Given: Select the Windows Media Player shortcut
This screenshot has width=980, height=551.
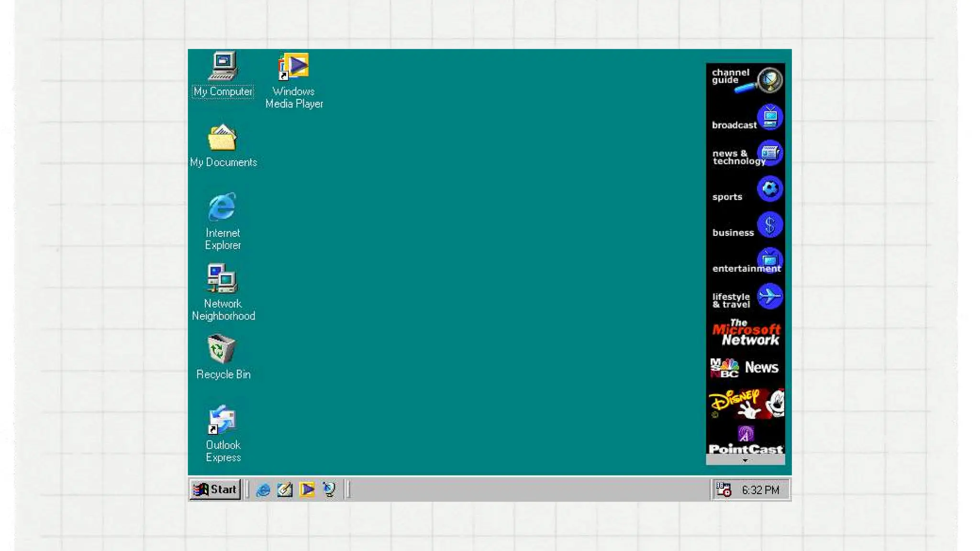Looking at the screenshot, I should (294, 66).
